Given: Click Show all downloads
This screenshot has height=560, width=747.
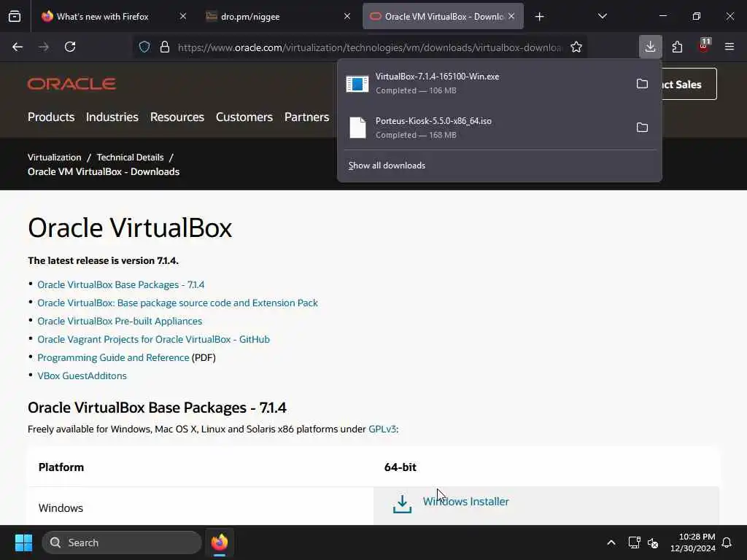Looking at the screenshot, I should 387,166.
